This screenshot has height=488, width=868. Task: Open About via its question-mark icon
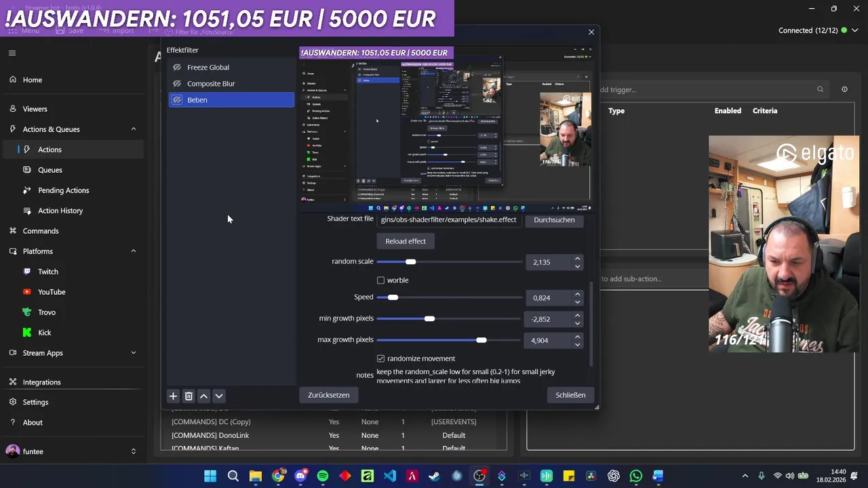click(x=13, y=422)
